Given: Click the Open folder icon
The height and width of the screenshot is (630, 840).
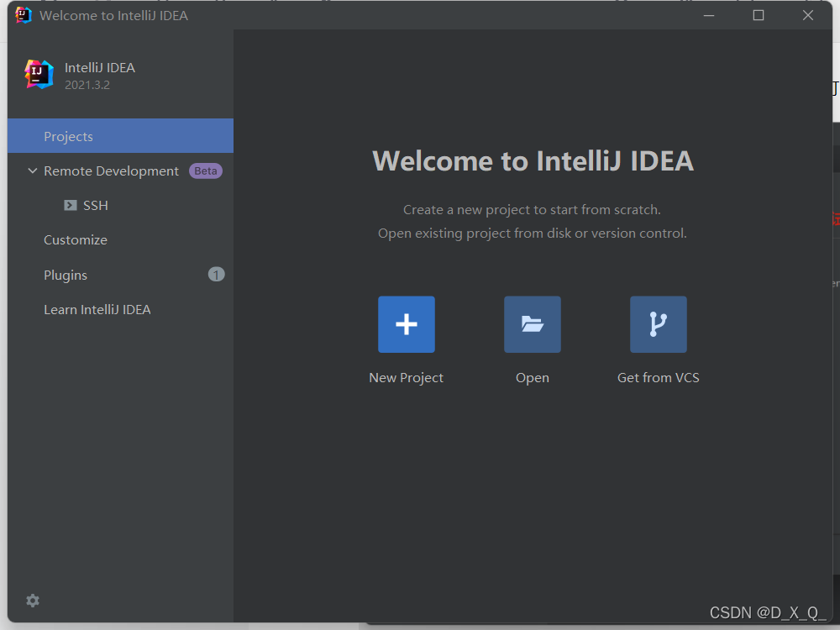Looking at the screenshot, I should tap(532, 324).
